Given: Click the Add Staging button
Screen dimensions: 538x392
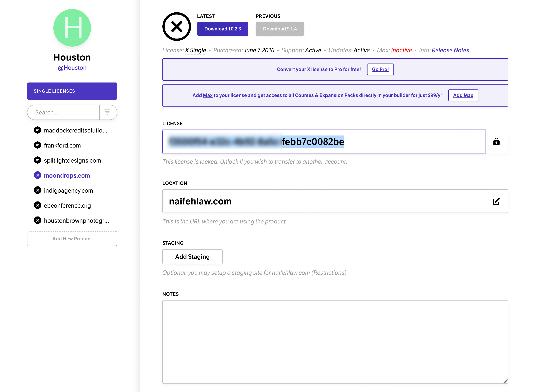Looking at the screenshot, I should 192,257.
